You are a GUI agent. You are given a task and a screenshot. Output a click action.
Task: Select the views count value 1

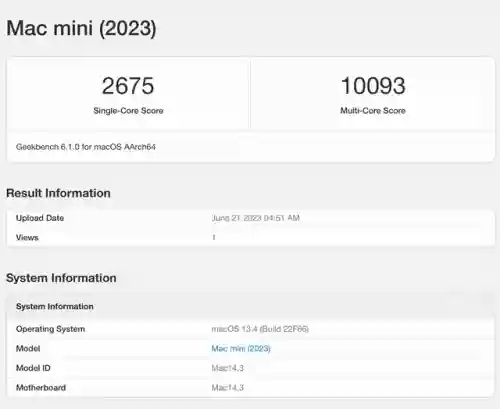[214, 238]
